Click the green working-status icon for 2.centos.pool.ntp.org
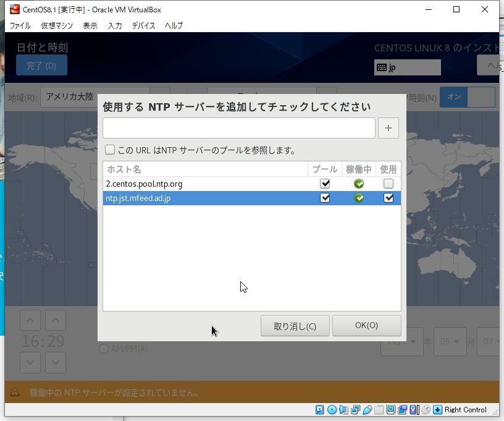 (x=359, y=184)
